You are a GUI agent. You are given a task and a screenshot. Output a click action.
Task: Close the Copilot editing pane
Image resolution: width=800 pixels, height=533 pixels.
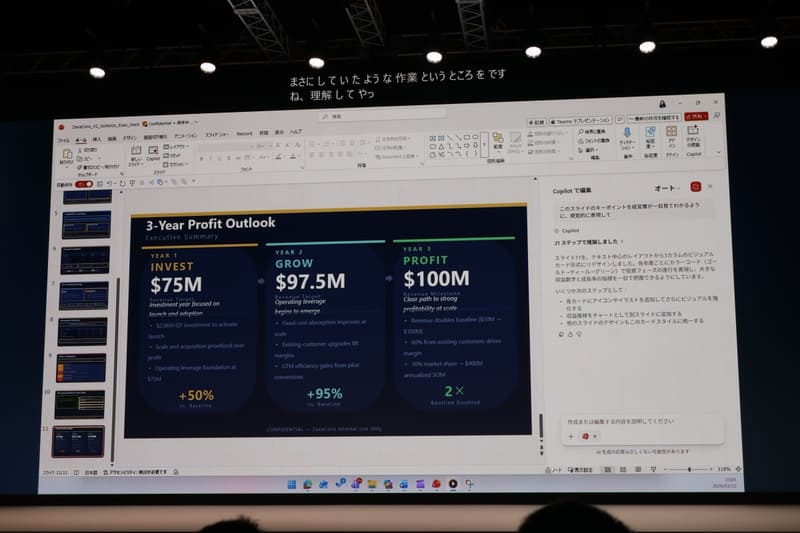pos(710,187)
